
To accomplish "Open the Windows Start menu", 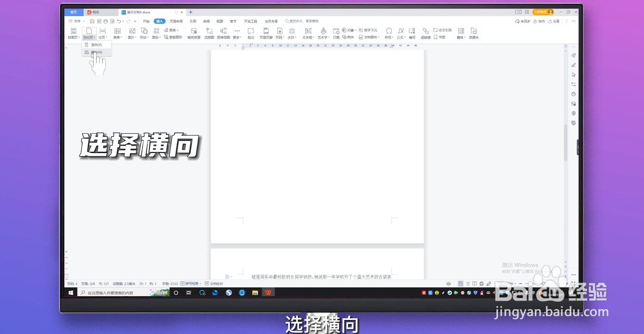I will [71, 293].
